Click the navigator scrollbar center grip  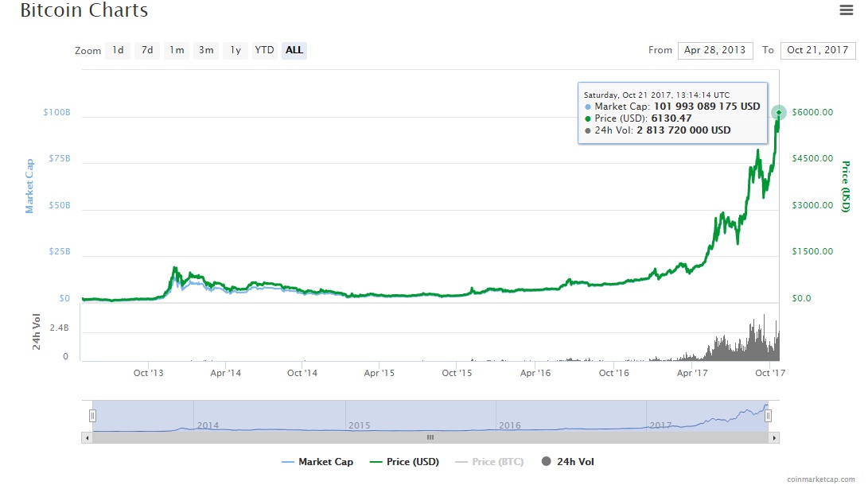tap(430, 437)
